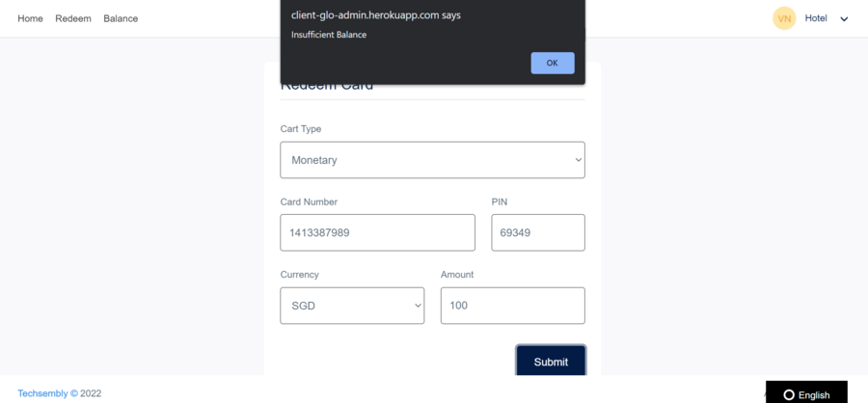Click the Cart Type label
Screen dimensions: 868x403
pos(301,129)
